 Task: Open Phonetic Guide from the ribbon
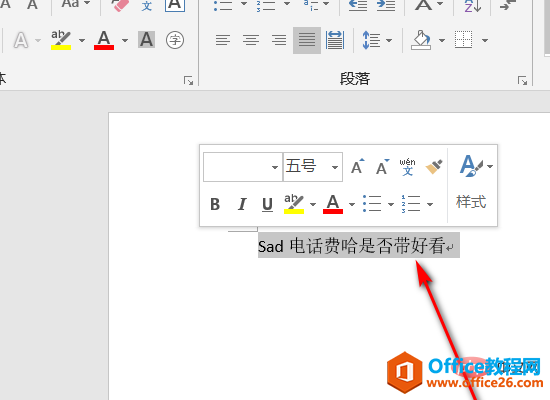[x=147, y=5]
